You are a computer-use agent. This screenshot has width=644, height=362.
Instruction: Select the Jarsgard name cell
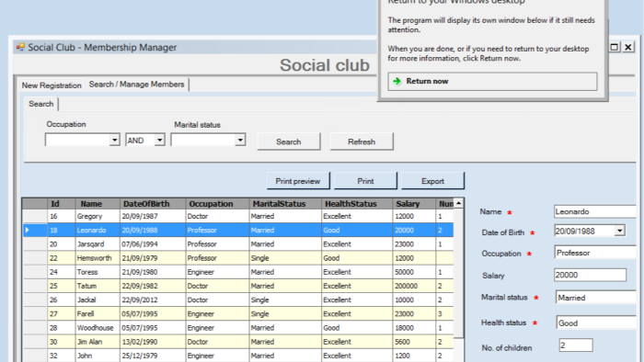point(98,243)
